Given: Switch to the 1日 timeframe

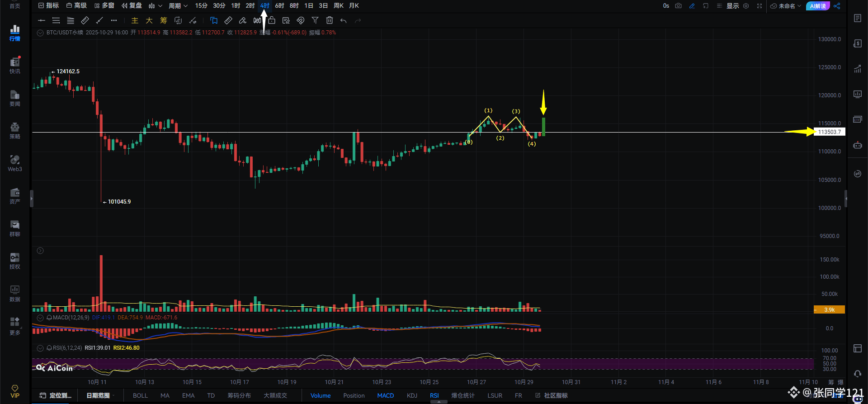Looking at the screenshot, I should point(309,6).
